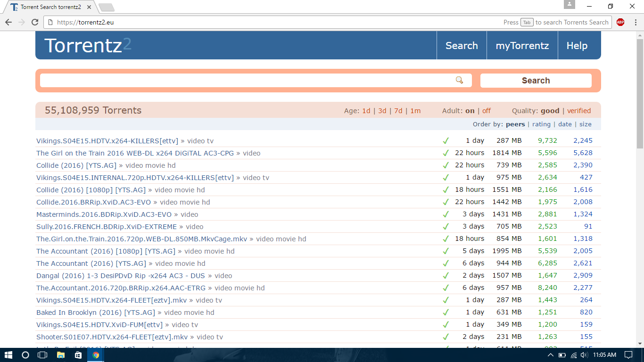Open Vikings.S04E15.INTERNAL.720p torrent link
Screen dimensions: 644x362
click(x=135, y=178)
